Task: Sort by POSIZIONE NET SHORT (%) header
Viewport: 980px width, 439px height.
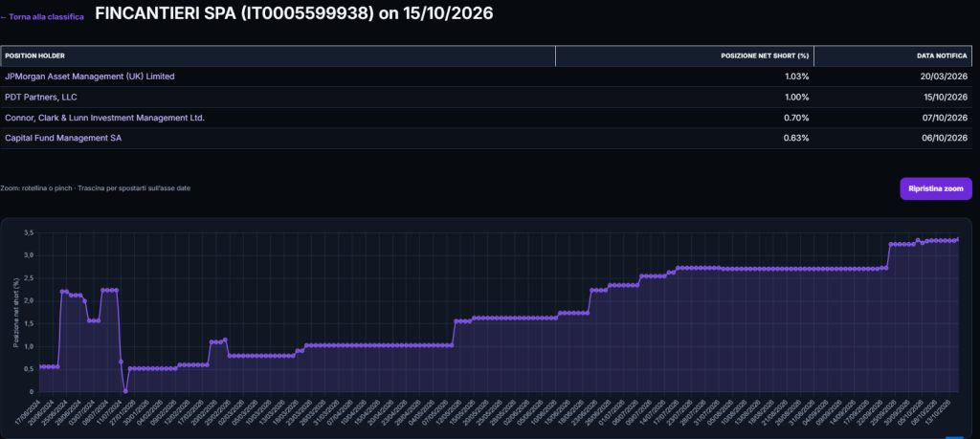Action: click(x=684, y=56)
